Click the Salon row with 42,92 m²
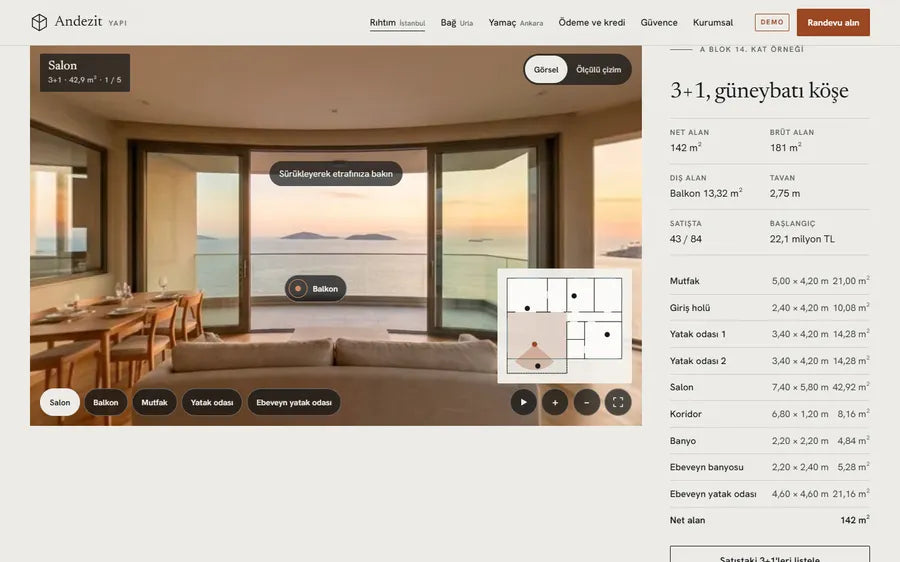900x562 pixels. [770, 387]
